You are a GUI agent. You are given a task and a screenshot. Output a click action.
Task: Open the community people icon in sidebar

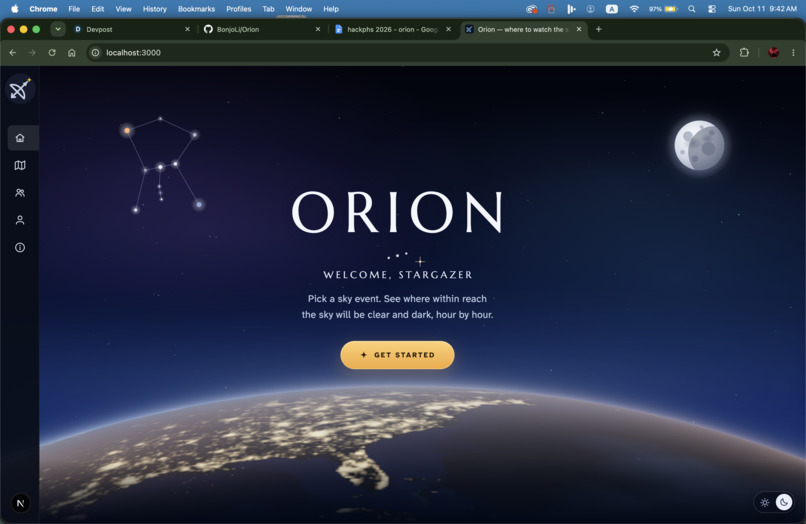pos(20,193)
